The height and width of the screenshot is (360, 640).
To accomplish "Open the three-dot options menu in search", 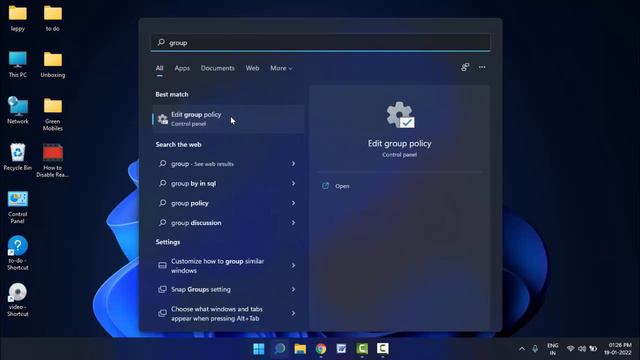I will [x=482, y=67].
